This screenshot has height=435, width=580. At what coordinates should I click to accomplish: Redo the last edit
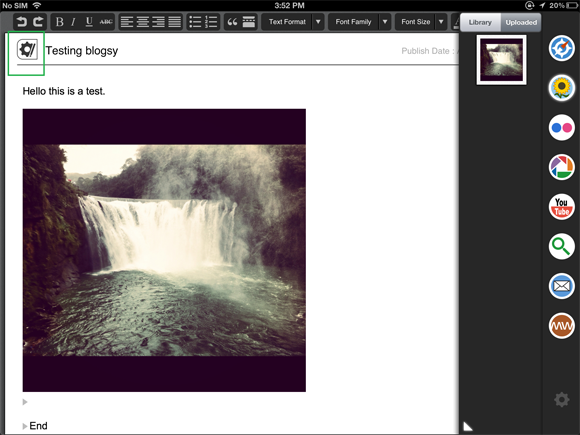coord(38,22)
